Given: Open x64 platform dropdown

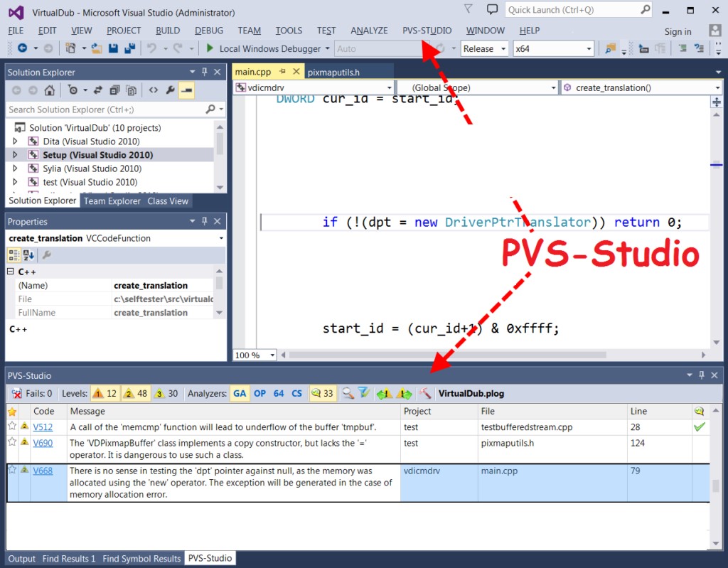Looking at the screenshot, I should click(553, 48).
